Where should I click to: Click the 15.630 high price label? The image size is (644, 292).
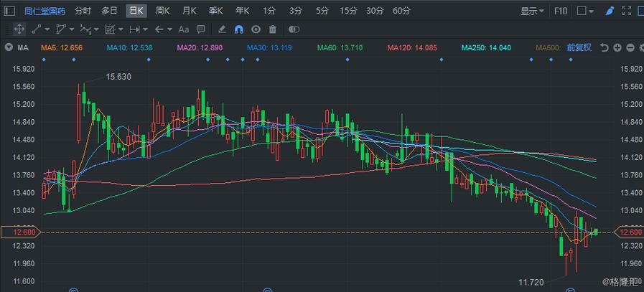click(118, 76)
